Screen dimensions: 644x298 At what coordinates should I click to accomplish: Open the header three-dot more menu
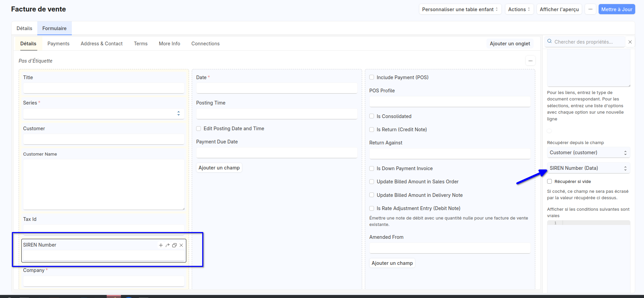[x=590, y=9]
